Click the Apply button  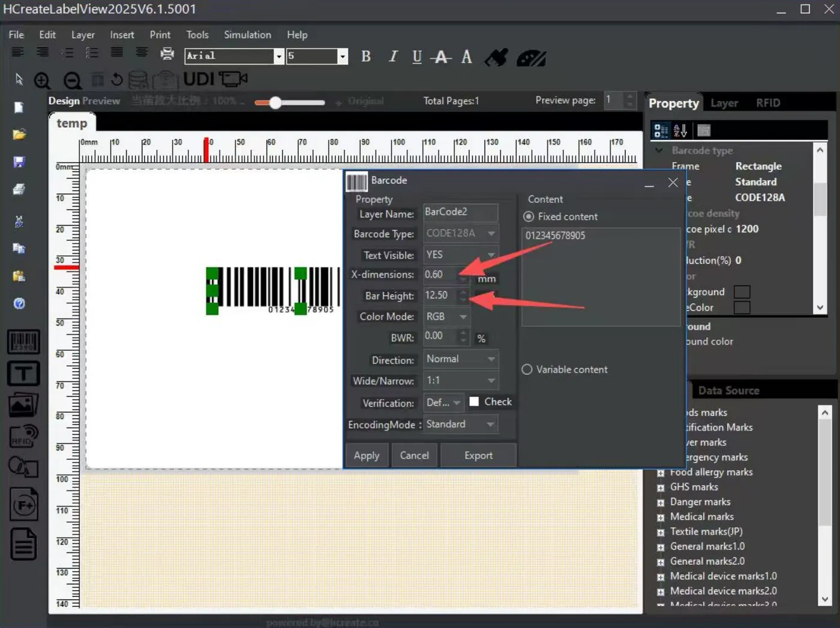point(367,456)
